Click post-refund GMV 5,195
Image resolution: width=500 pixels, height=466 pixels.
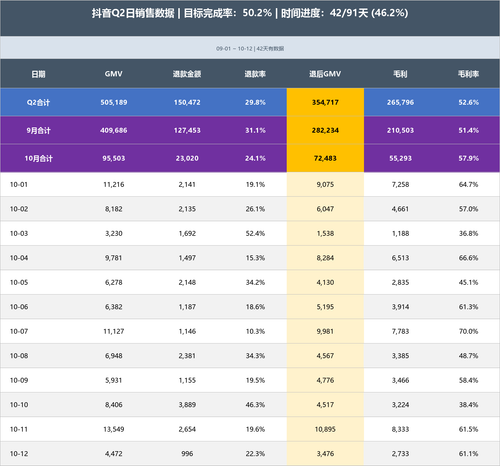click(x=325, y=307)
